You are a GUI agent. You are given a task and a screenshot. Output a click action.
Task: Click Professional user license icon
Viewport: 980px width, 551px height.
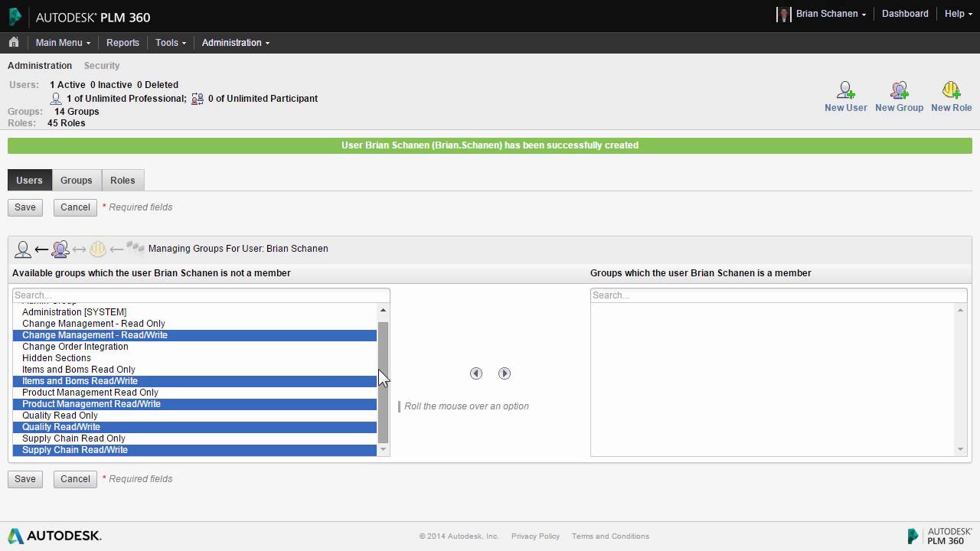[x=56, y=99]
